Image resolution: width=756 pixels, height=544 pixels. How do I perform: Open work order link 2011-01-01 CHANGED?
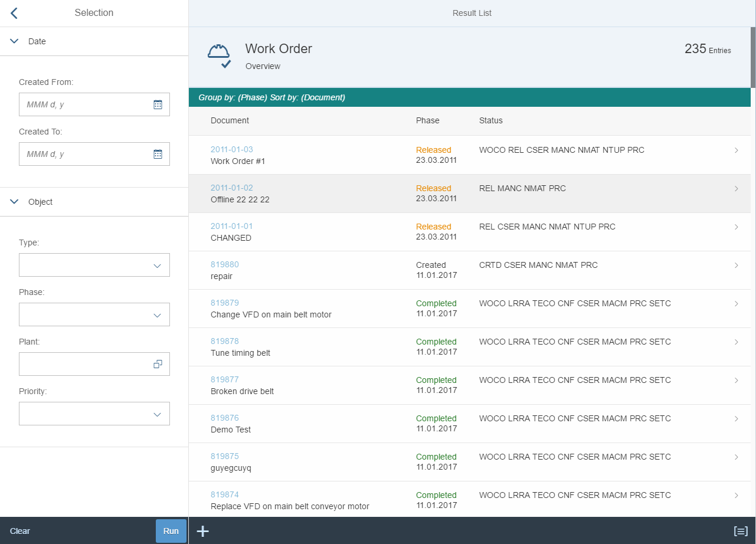[x=230, y=226]
